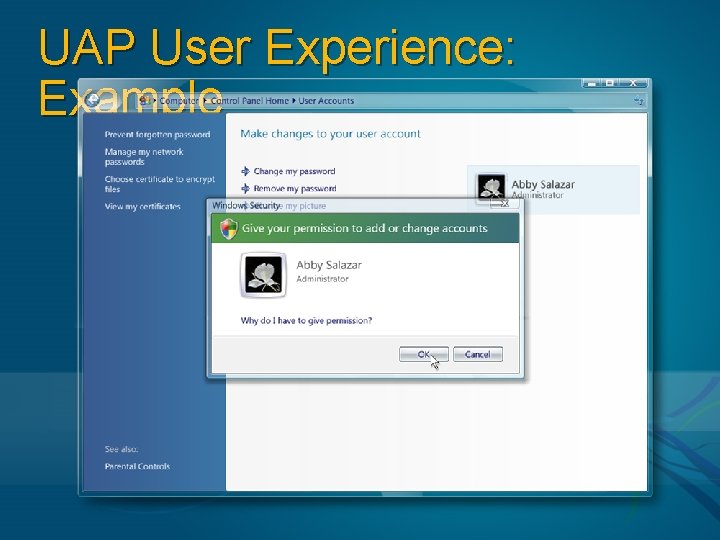Open 'Manage my network passwords' in sidebar
The image size is (720, 540).
144,157
